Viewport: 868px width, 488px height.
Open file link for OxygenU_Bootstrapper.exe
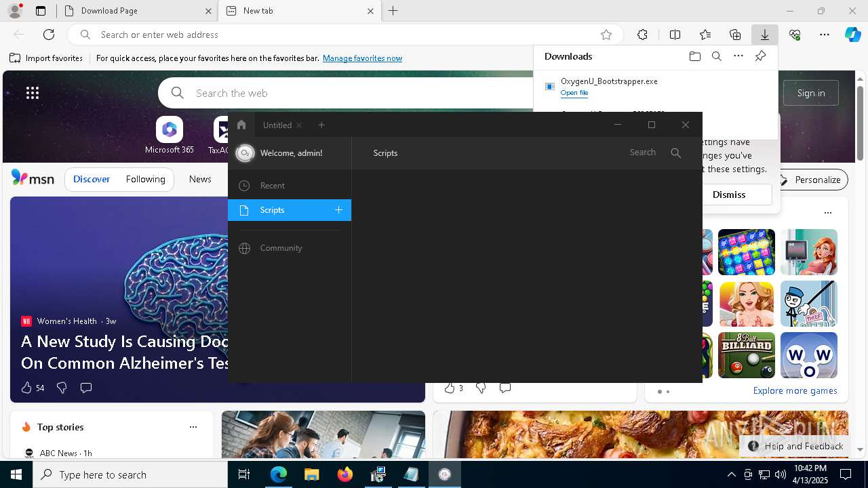point(574,93)
